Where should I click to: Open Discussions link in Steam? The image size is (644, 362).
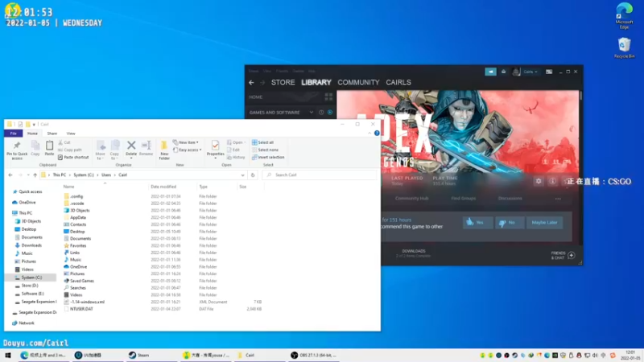pyautogui.click(x=510, y=198)
